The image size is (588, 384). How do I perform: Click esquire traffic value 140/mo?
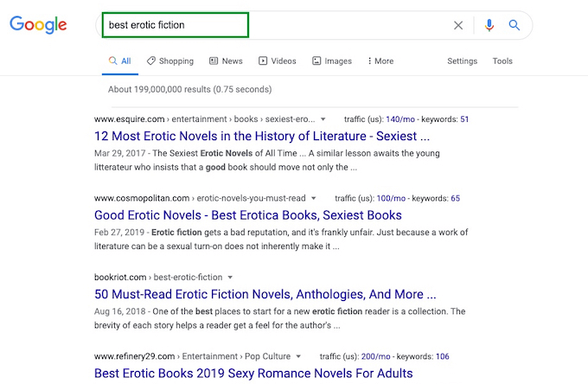[x=400, y=119]
